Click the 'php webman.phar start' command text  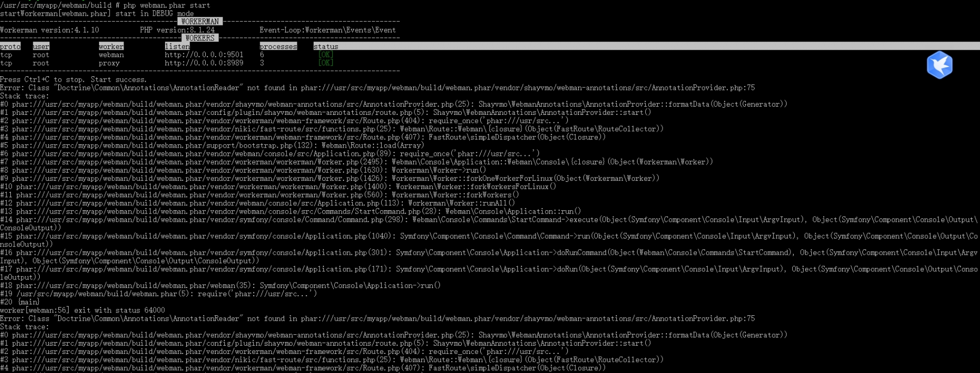click(167, 5)
